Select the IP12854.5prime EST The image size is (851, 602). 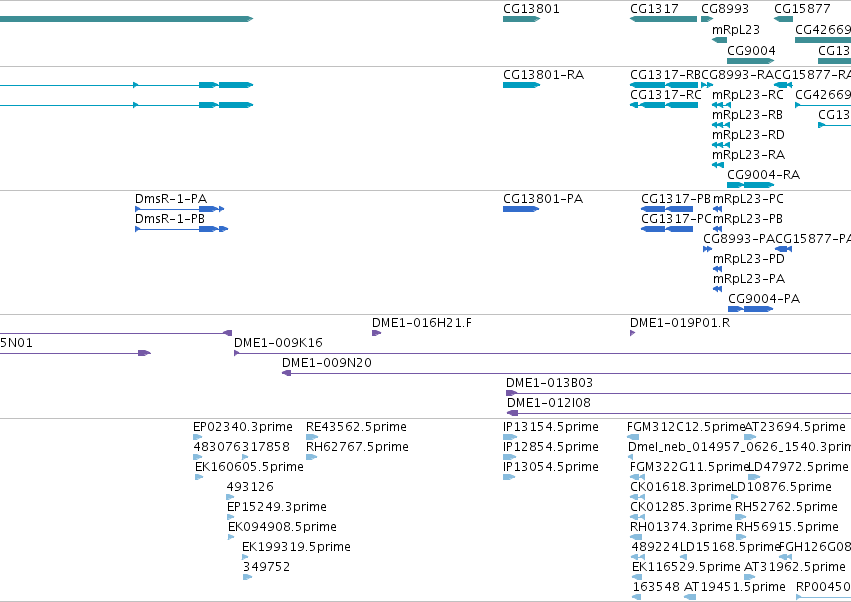(x=510, y=457)
